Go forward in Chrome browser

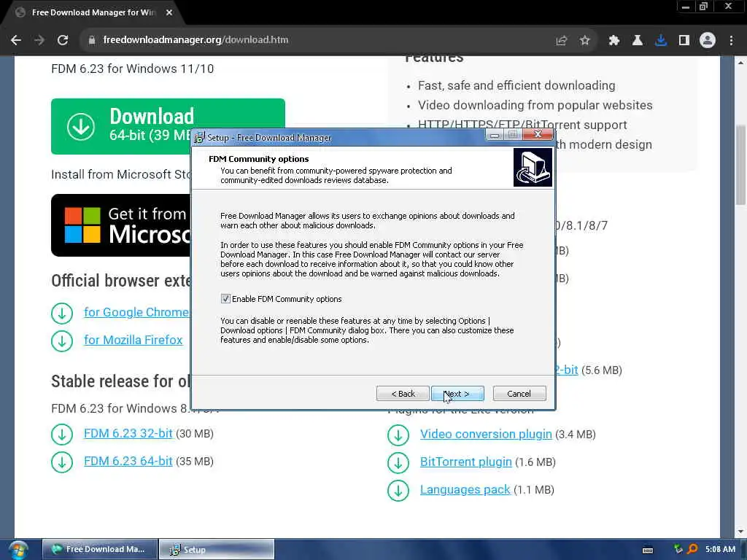[39, 40]
